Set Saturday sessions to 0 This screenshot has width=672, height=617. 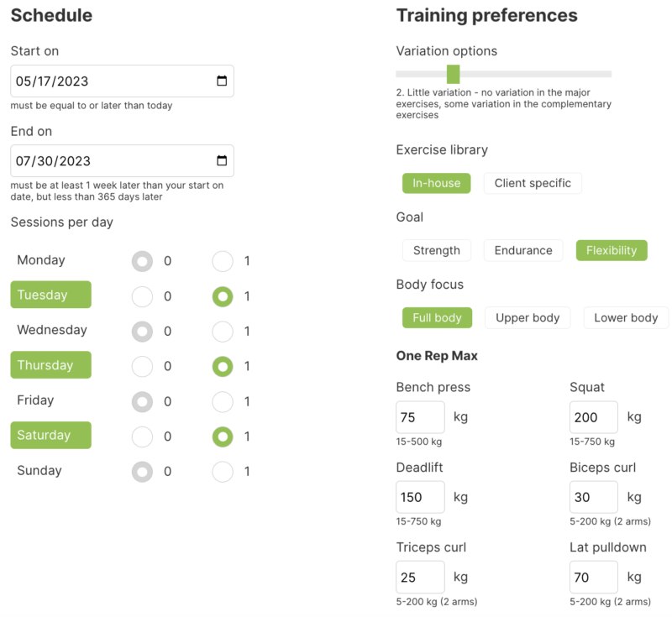coord(143,437)
